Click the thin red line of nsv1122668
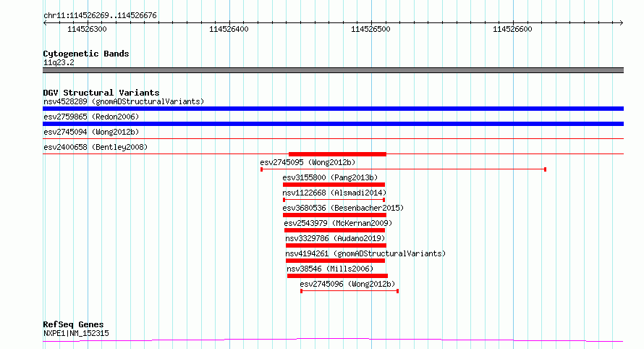 tap(334, 200)
